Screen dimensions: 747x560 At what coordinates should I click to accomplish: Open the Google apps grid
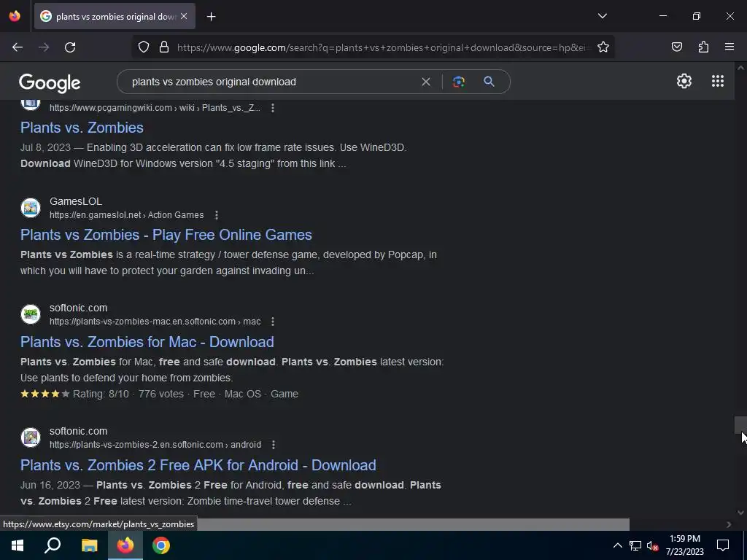tap(718, 82)
